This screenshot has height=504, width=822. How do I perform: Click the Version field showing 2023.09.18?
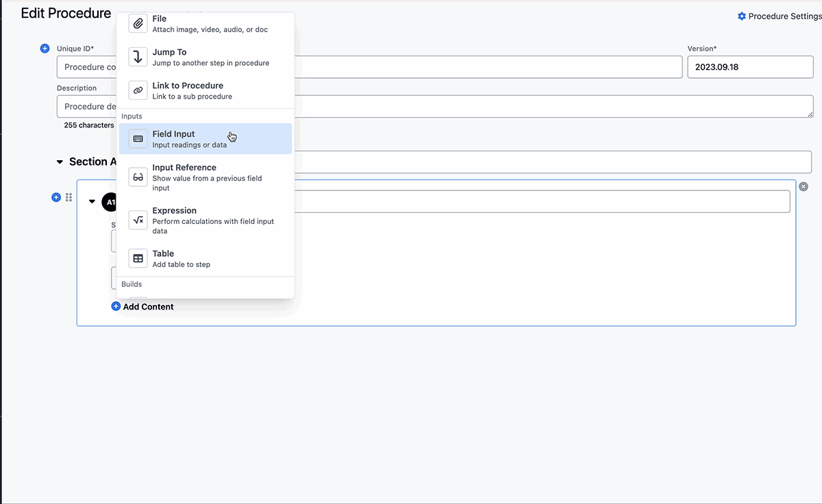click(750, 66)
